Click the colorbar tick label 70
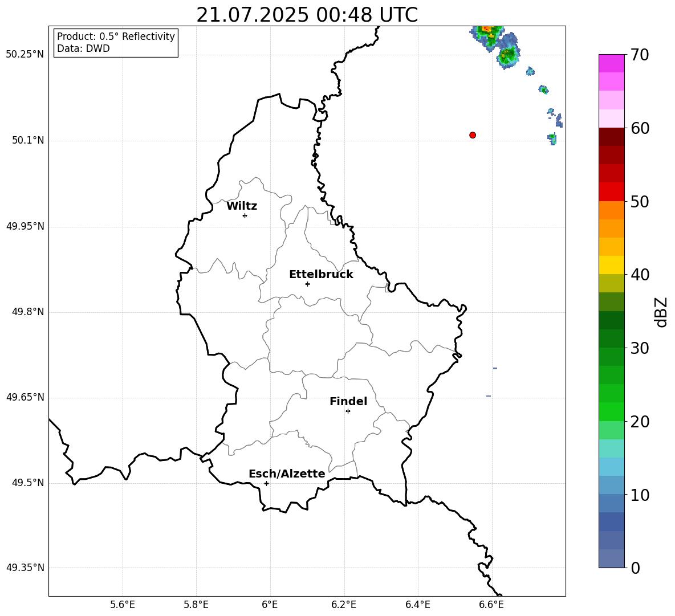Image resolution: width=675 pixels, height=616 pixels. pyautogui.click(x=640, y=55)
